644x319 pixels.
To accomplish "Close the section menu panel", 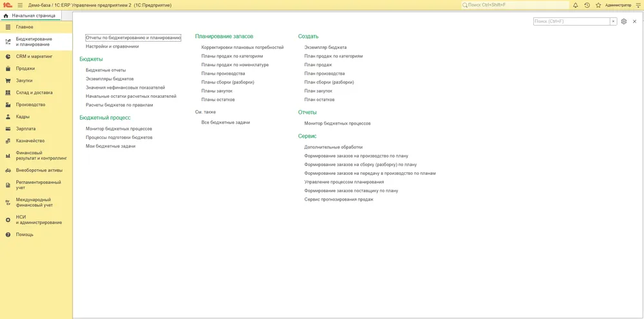I will pos(634,21).
